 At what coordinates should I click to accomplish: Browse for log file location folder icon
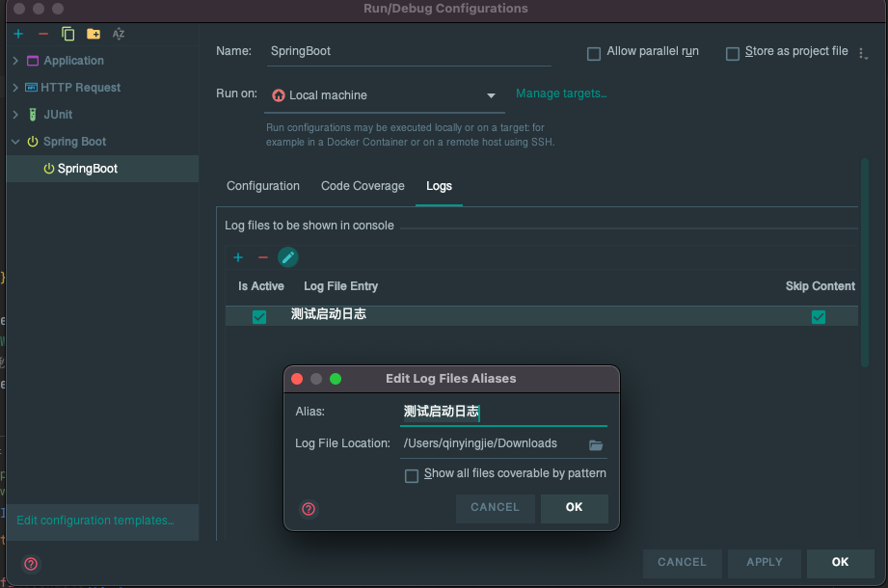point(596,444)
